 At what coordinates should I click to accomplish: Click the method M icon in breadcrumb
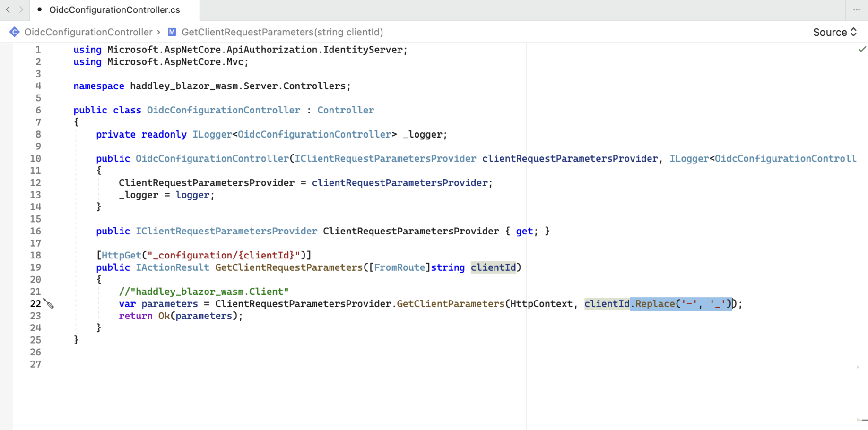tap(172, 32)
